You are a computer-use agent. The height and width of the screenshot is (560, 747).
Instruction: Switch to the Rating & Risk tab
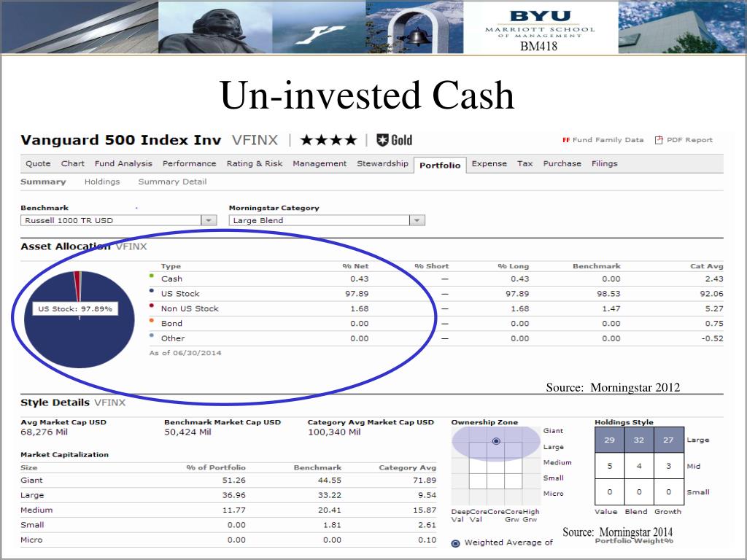tap(255, 163)
